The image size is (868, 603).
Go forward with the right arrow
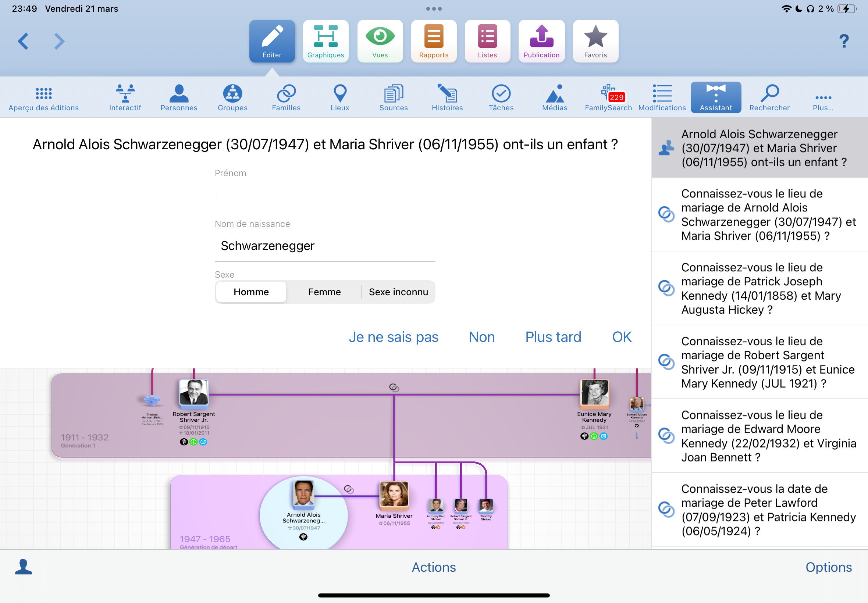[x=59, y=41]
